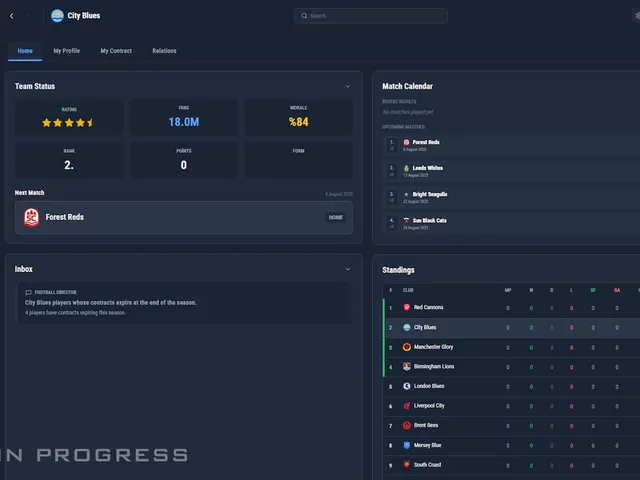Viewport: 640px width, 480px height.
Task: Click the message icon beside Football Director
Action: click(x=28, y=292)
